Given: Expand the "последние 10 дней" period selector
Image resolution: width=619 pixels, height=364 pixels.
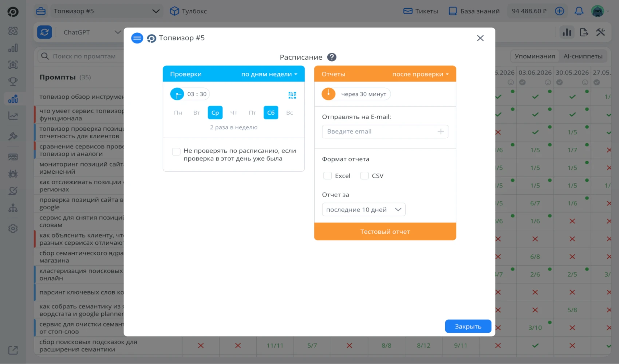Looking at the screenshot, I should tap(363, 210).
